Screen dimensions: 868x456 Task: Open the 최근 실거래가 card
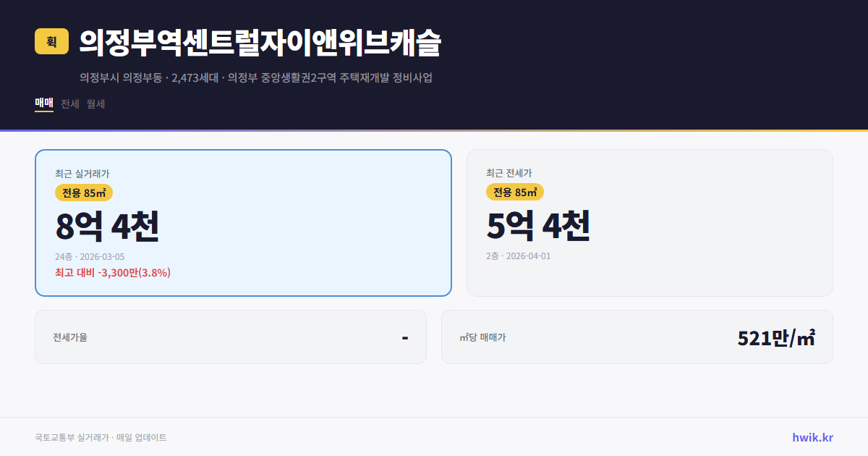pos(242,222)
